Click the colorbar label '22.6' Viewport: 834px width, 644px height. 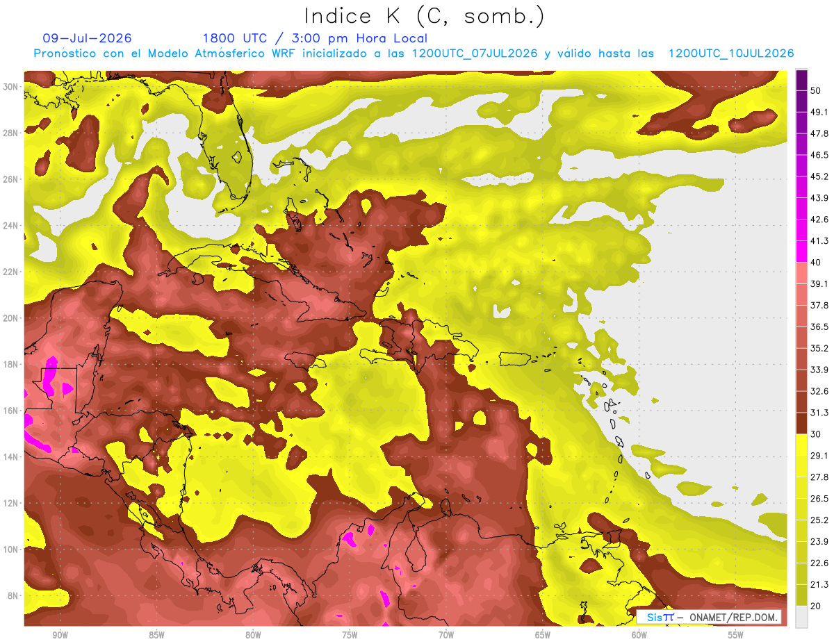[819, 563]
